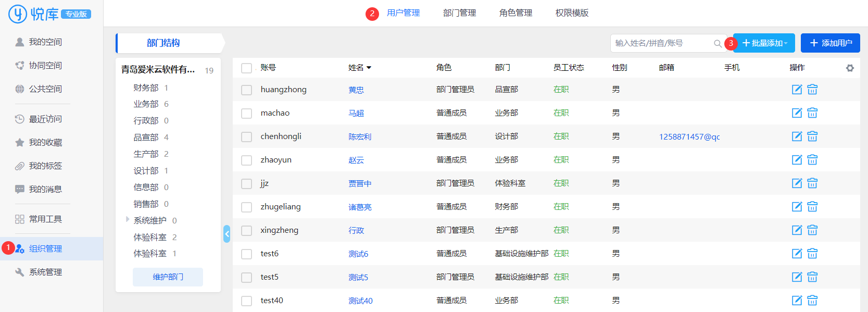This screenshot has height=312, width=868.
Task: Open column settings gear icon
Action: pyautogui.click(x=850, y=68)
